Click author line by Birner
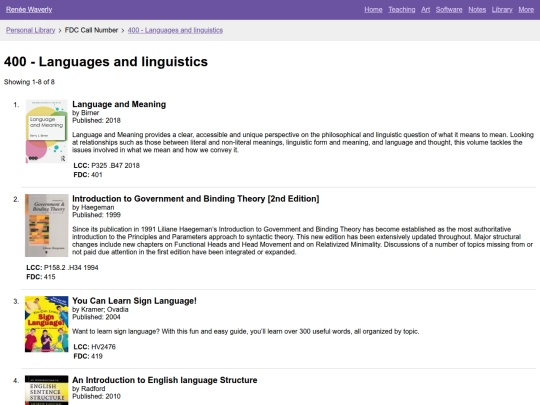The width and height of the screenshot is (540, 405). click(x=85, y=113)
